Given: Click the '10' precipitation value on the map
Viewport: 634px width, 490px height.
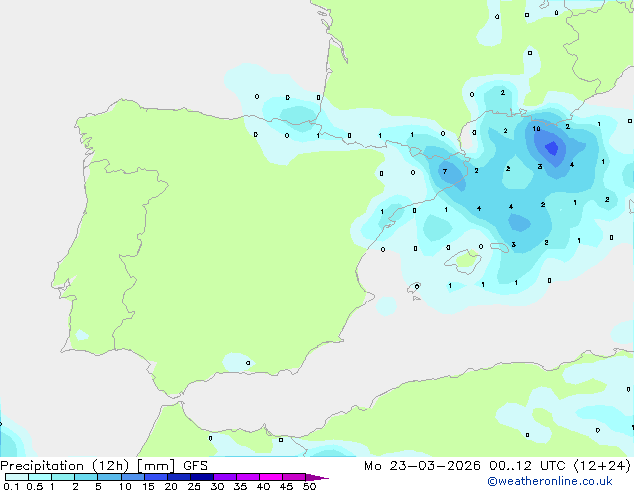Looking at the screenshot, I should pos(536,129).
